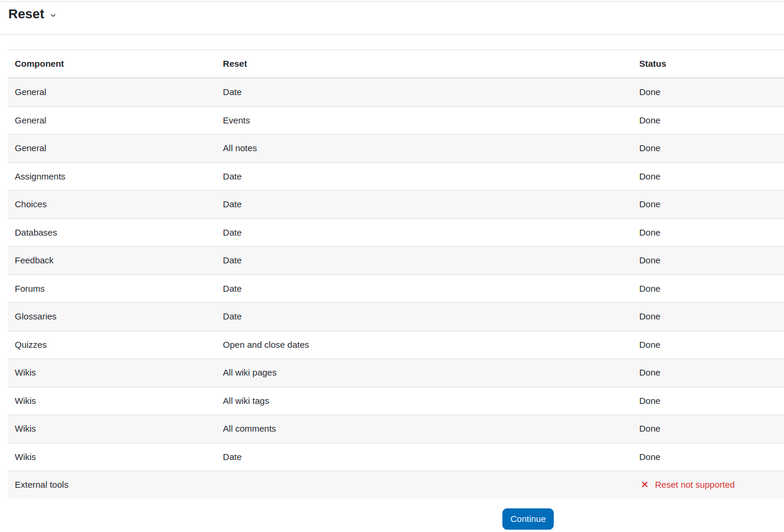
Task: Click Done status in Forums row
Action: click(649, 289)
